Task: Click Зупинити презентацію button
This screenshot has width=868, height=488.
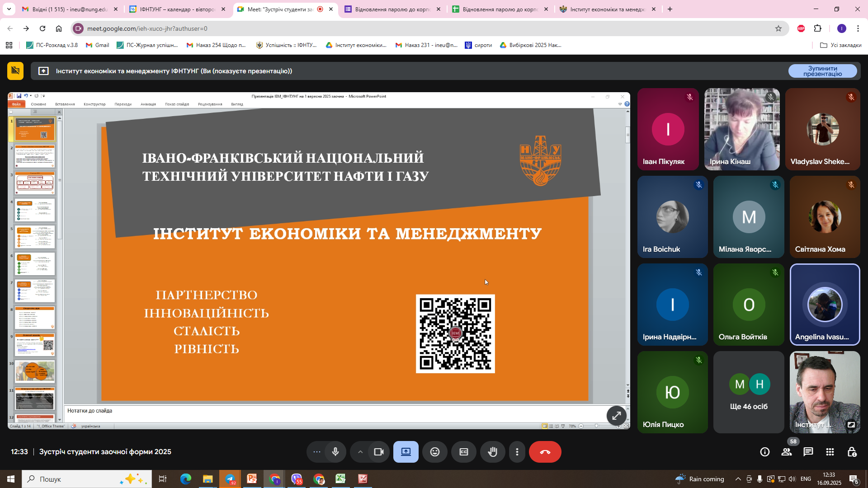Action: tap(822, 71)
